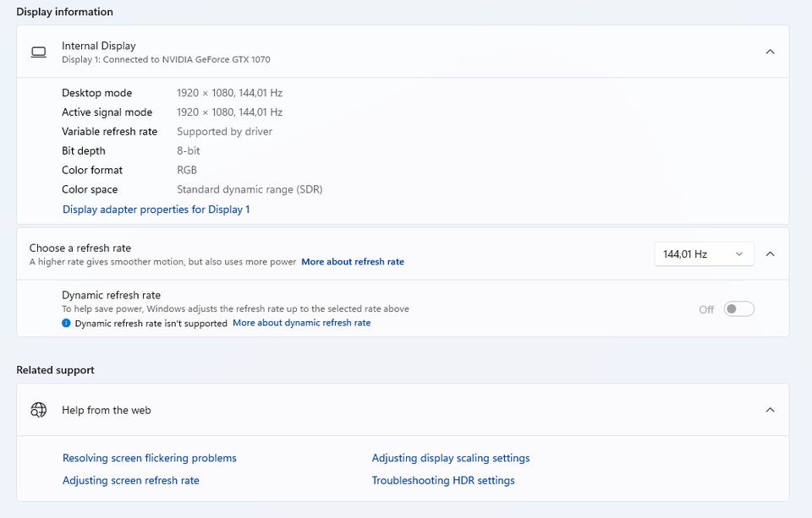Viewport: 812px width, 518px height.
Task: Collapse the Internal Display section chevron
Action: point(770,52)
